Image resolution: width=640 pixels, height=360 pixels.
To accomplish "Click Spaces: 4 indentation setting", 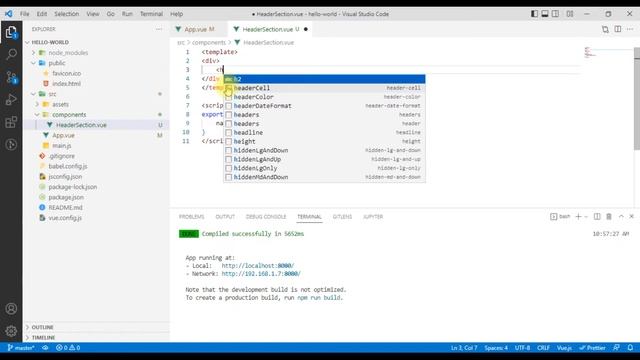I will (x=496, y=348).
